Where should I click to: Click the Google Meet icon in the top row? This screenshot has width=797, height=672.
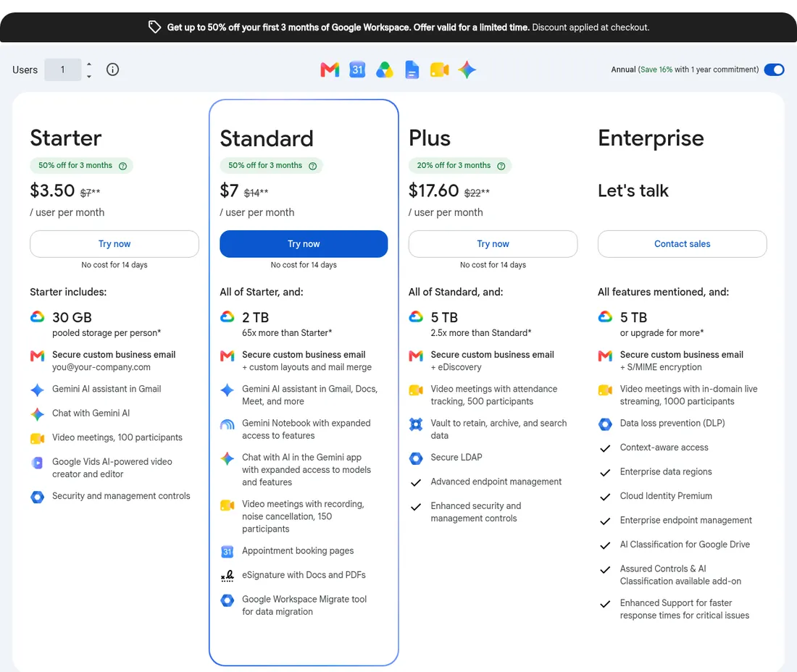point(440,70)
